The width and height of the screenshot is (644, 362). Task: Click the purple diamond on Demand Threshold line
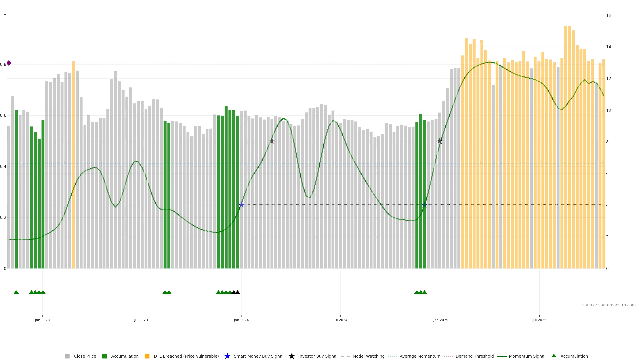(x=9, y=63)
